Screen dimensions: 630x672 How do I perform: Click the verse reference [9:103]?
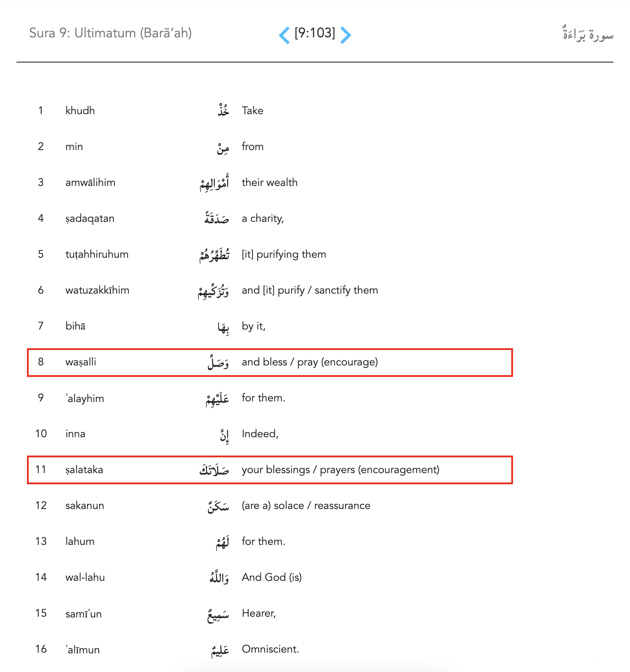[x=315, y=33]
